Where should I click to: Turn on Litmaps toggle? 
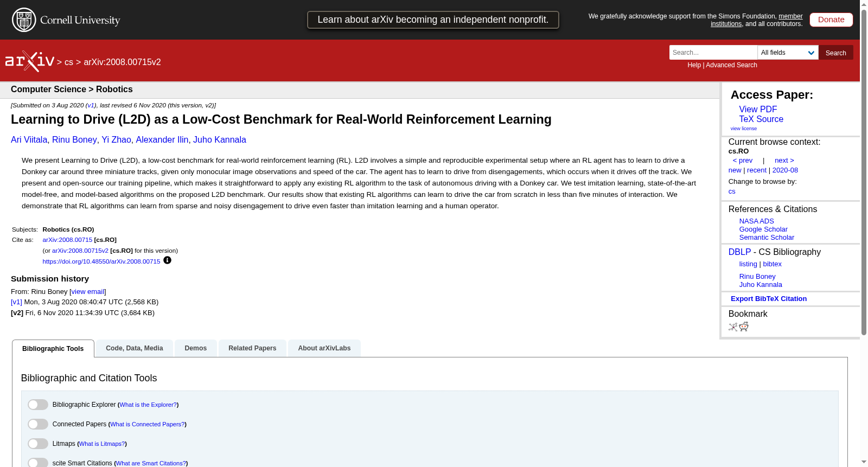[x=38, y=444]
